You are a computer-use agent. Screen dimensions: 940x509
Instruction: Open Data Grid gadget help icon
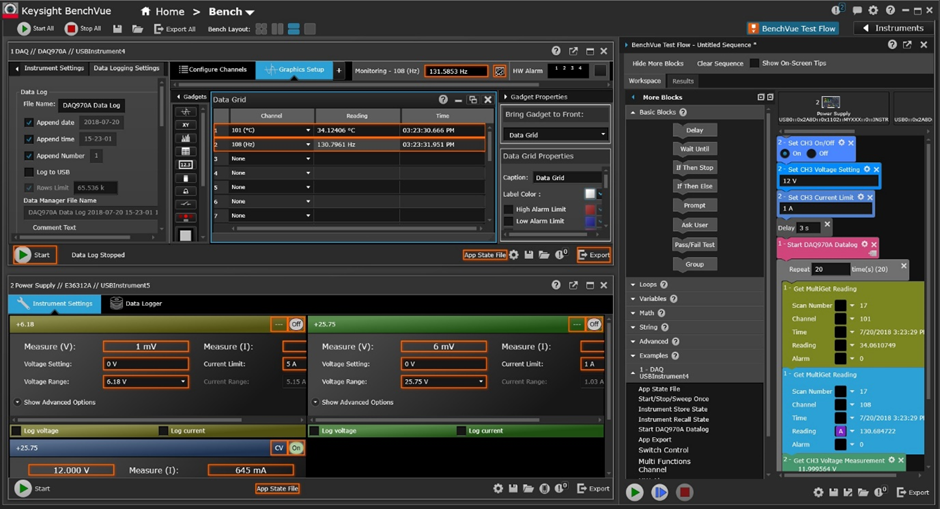click(443, 100)
